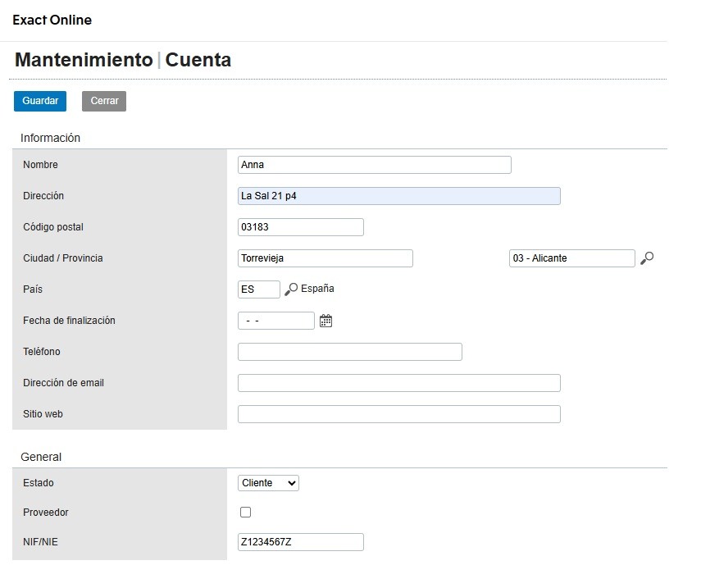Click the Exact Online logo
This screenshot has height=588, width=701.
tap(52, 20)
